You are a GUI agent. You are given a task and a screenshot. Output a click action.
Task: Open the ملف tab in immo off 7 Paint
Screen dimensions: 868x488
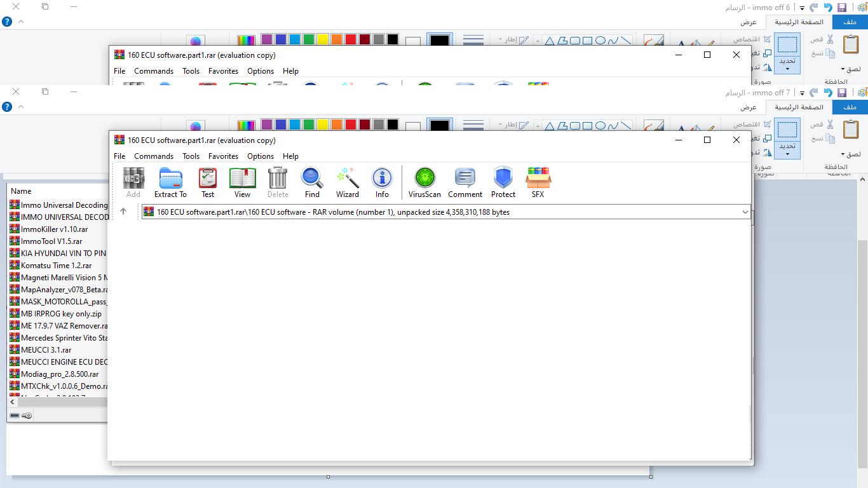[x=850, y=107]
